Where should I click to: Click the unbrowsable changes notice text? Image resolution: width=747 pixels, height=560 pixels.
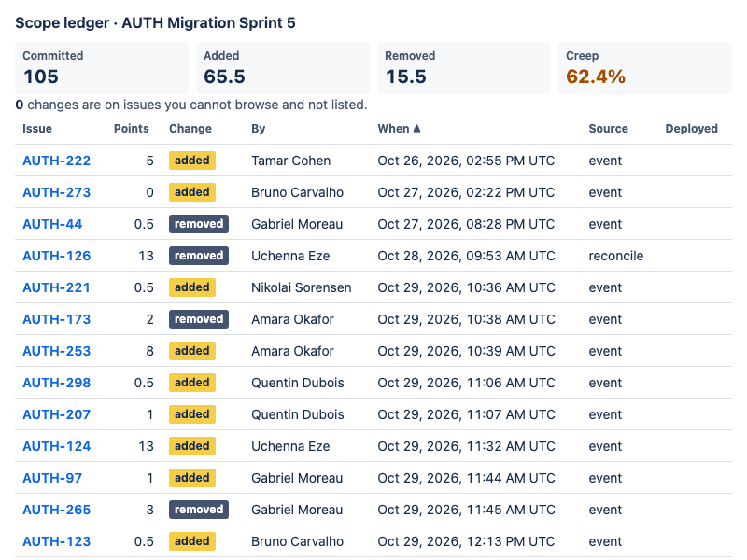pos(191,105)
